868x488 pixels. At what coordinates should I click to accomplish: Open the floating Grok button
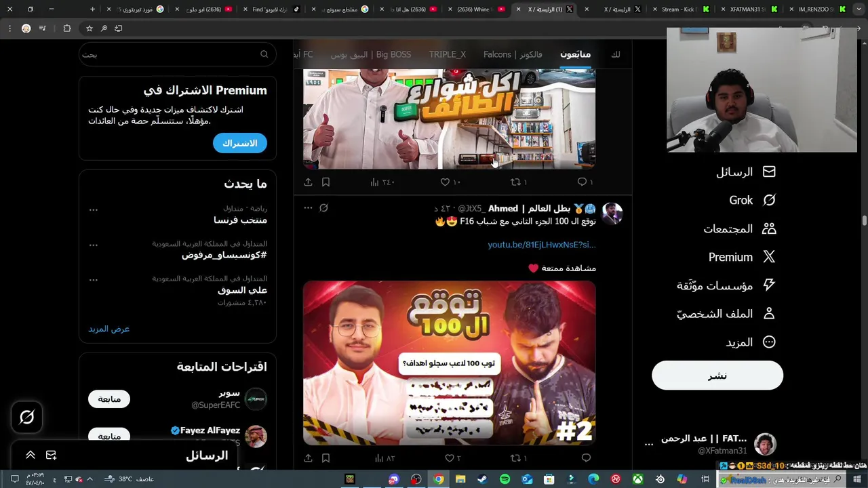pyautogui.click(x=27, y=418)
